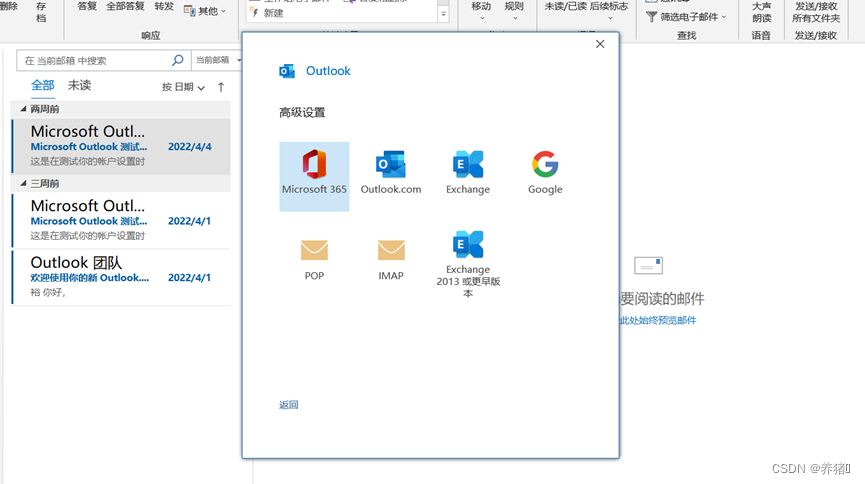
Task: Select the 新建 quick step
Action: [267, 13]
